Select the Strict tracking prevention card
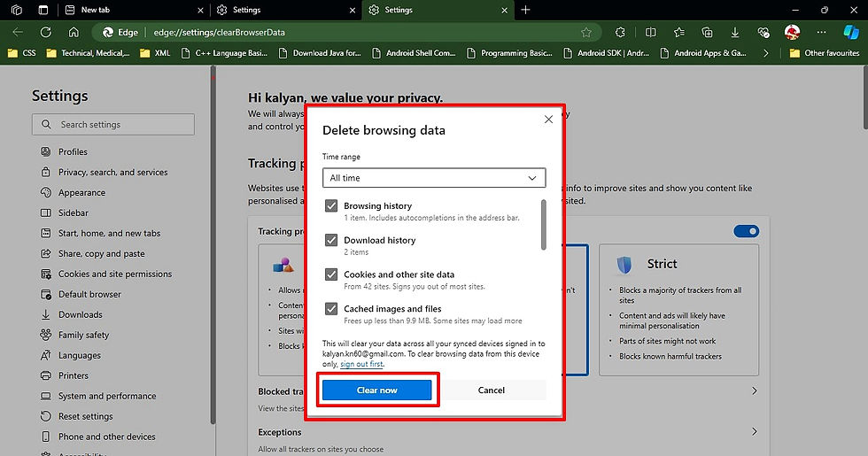The width and height of the screenshot is (868, 456). pos(678,310)
